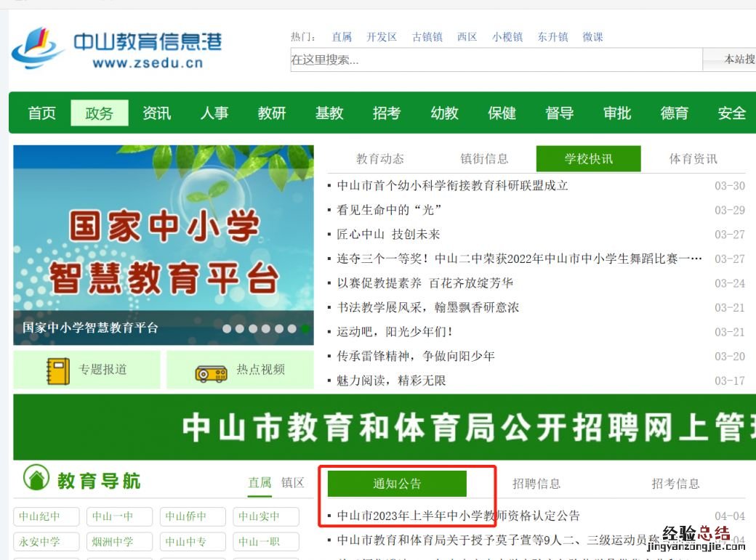Click school button 中山一职
Image resolution: width=756 pixels, height=560 pixels.
265,542
